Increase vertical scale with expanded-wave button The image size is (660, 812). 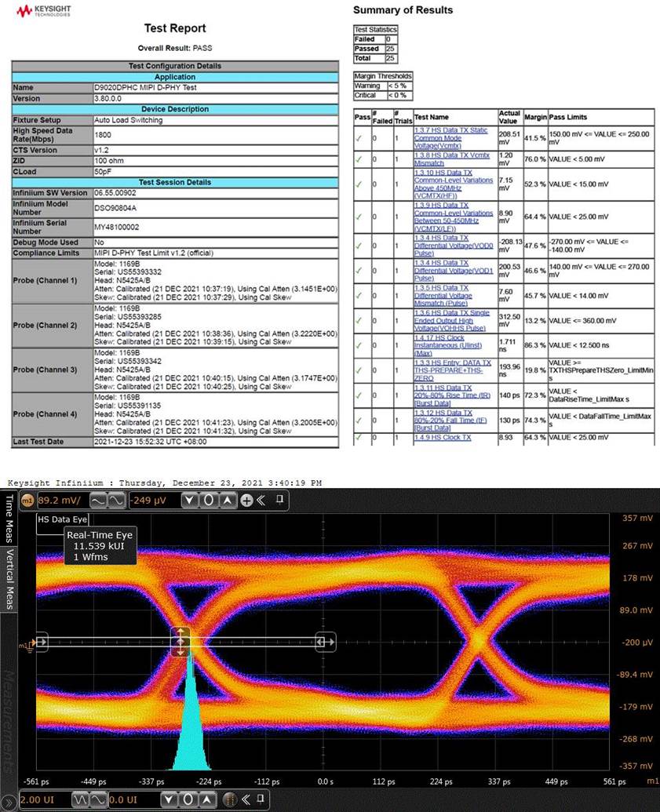point(116,501)
